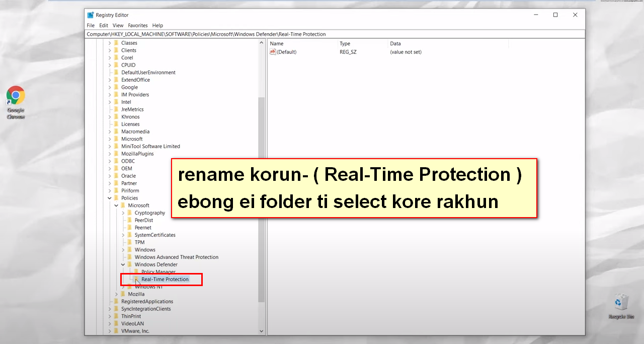Select the VMware, Inc. key
This screenshot has width=644, height=344.
(135, 331)
